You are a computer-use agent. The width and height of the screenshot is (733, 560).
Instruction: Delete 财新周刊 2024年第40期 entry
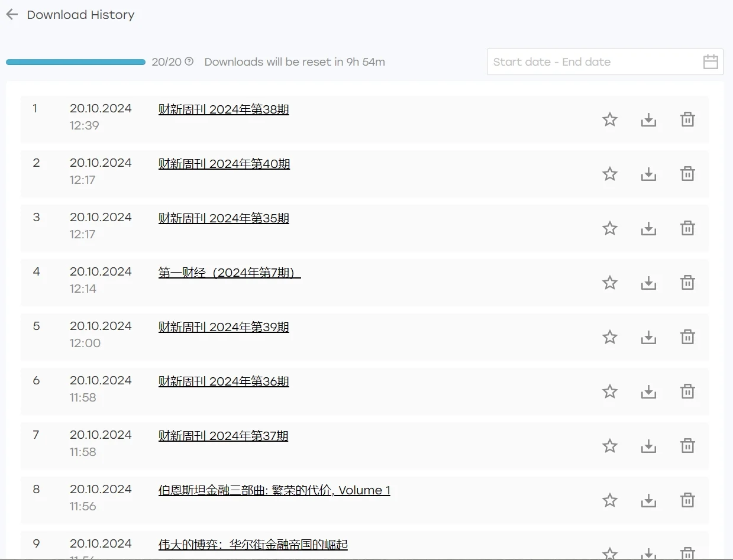tap(687, 174)
